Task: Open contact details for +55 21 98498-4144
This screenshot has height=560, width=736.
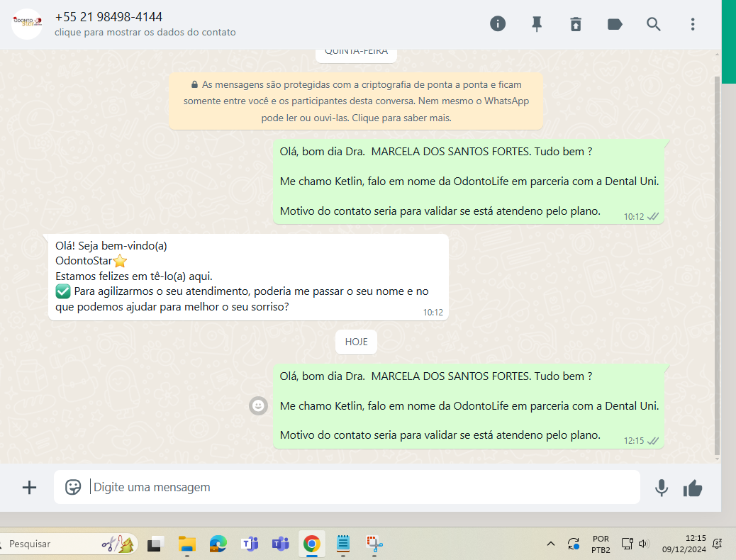Action: (x=108, y=17)
